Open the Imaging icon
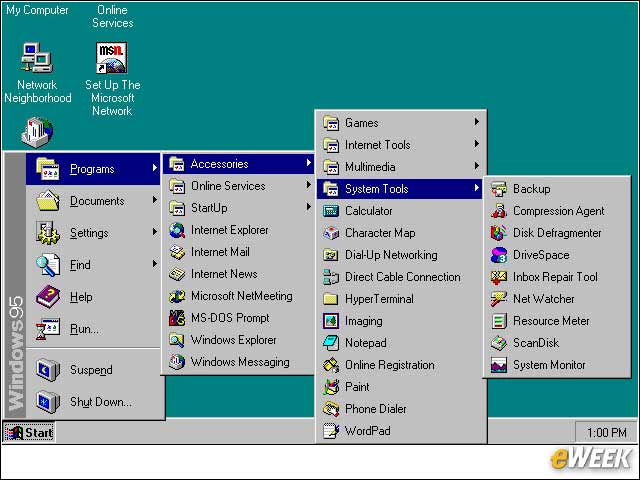 pyautogui.click(x=331, y=321)
